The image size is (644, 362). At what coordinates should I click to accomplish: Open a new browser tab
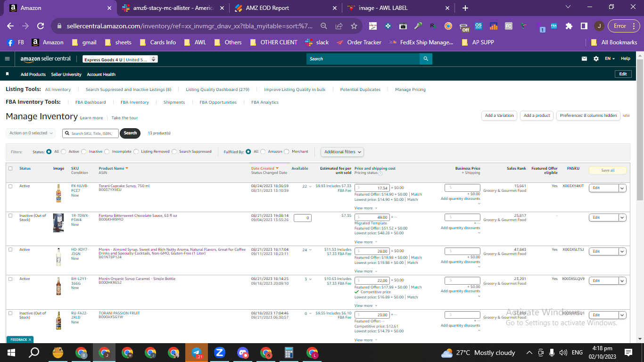[x=465, y=8]
